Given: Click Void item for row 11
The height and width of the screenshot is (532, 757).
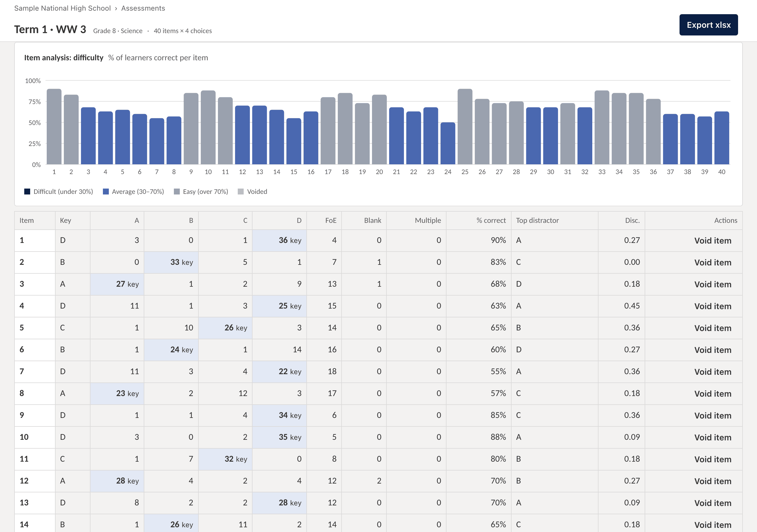Looking at the screenshot, I should [712, 459].
